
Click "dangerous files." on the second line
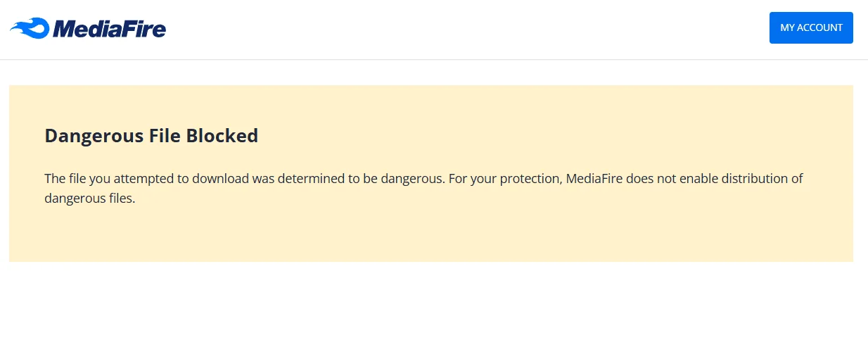click(x=89, y=199)
